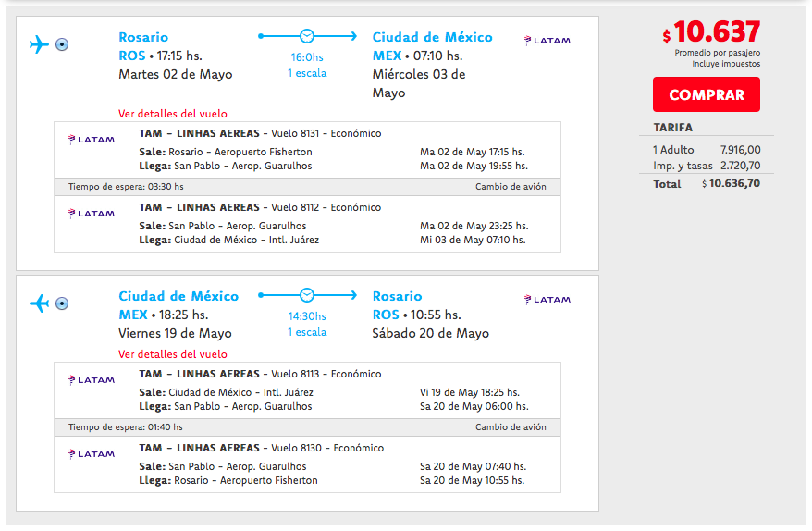Click 'Viernes 19 de Mayo' departure date
This screenshot has width=812, height=531.
(x=175, y=334)
